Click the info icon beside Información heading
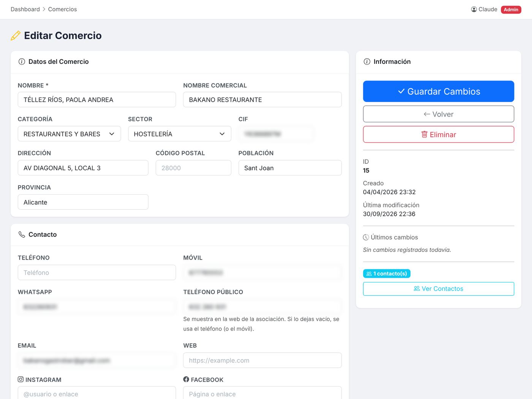The height and width of the screenshot is (399, 532). 367,62
